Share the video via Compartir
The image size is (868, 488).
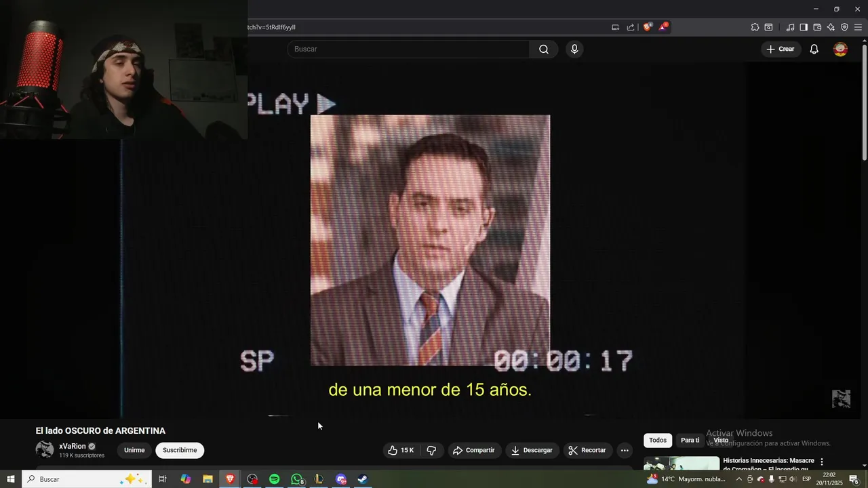tap(473, 450)
